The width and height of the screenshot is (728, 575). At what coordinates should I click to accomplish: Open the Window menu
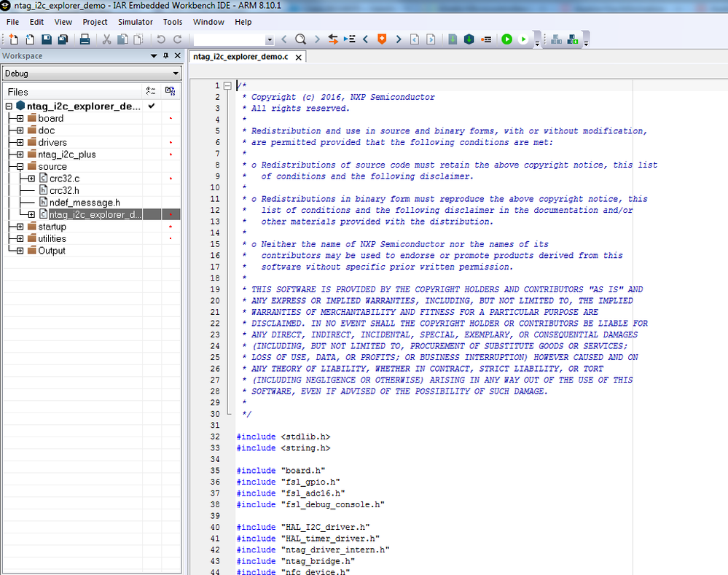pos(208,22)
